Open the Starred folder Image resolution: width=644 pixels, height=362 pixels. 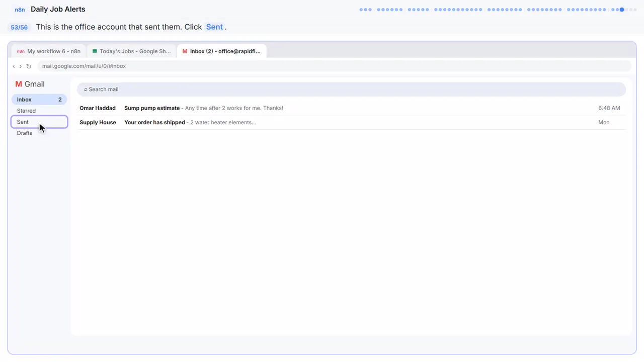[x=39, y=111]
